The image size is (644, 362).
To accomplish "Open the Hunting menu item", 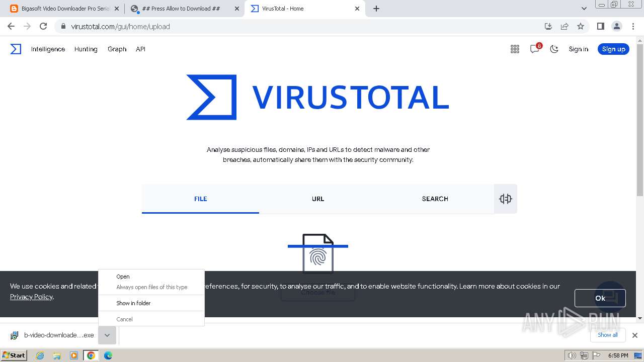I will pyautogui.click(x=86, y=49).
